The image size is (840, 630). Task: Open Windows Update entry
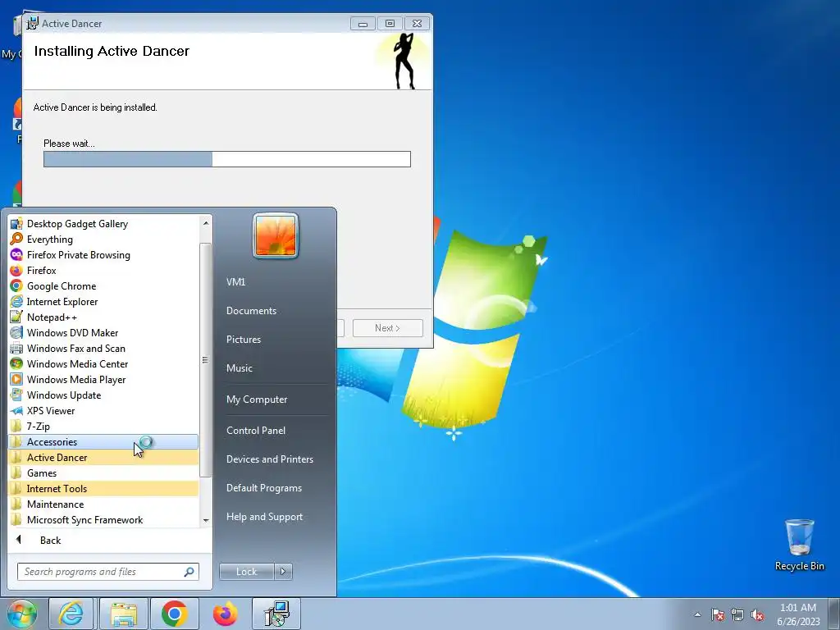click(x=103, y=395)
